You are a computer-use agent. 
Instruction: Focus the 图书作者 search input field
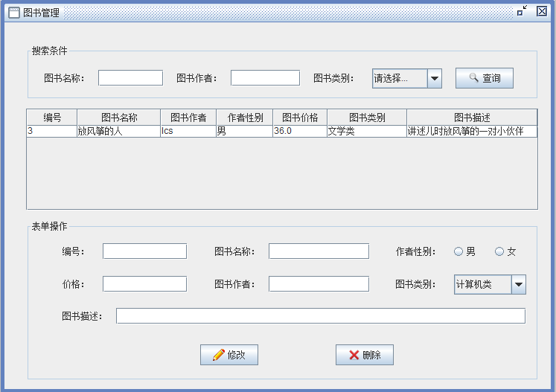click(x=265, y=78)
